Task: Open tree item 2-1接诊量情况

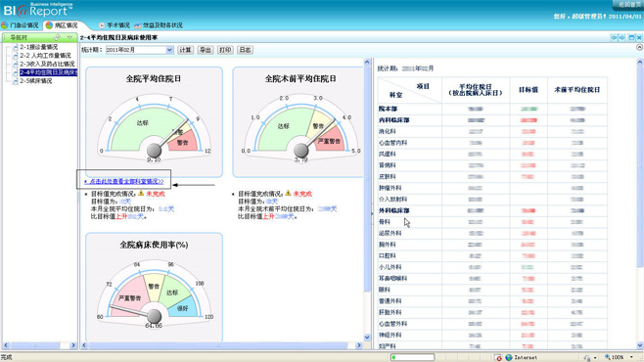Action: pos(38,47)
